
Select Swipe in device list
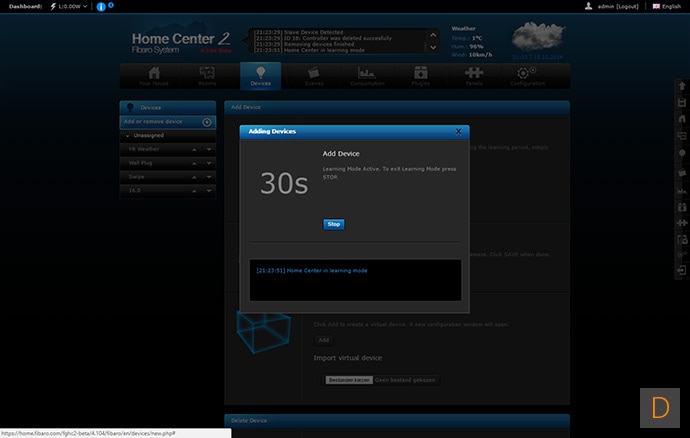click(x=136, y=177)
